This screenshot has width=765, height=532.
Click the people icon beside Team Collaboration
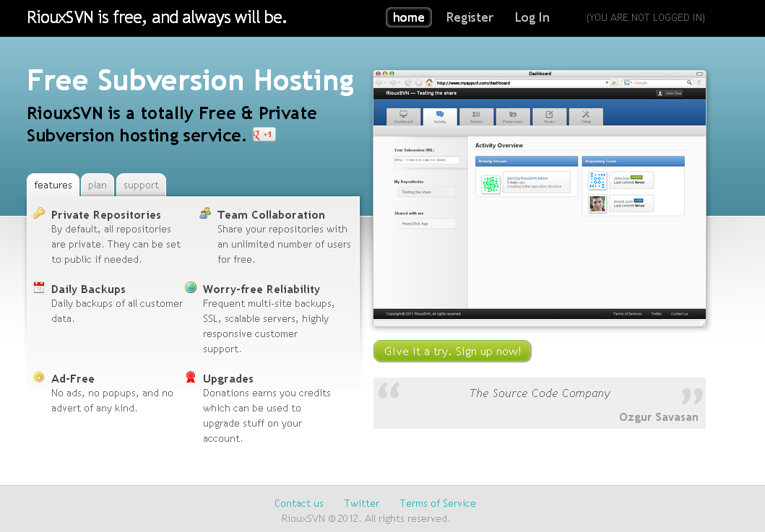pyautogui.click(x=205, y=213)
